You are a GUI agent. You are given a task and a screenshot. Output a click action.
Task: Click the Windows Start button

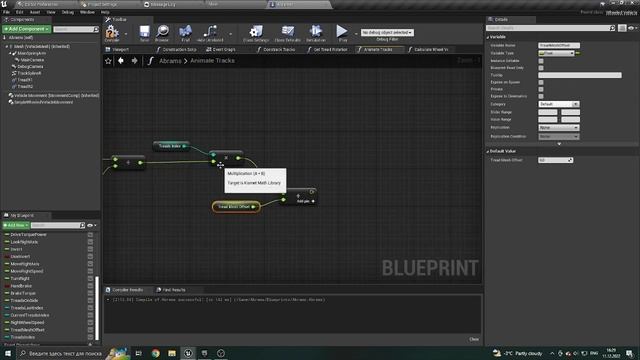8,353
